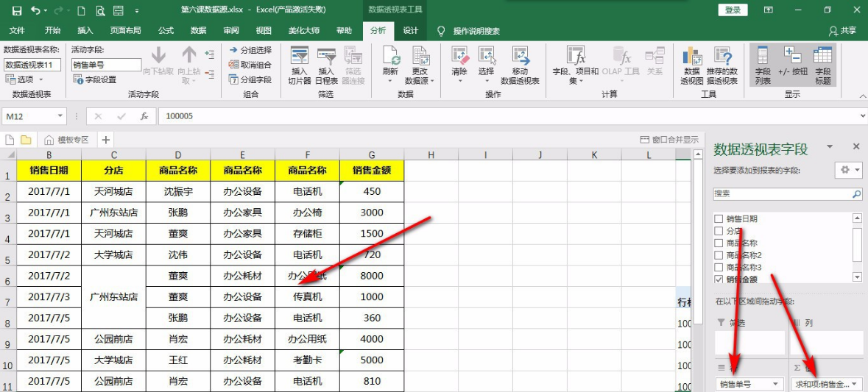Switch to the 美化大师 ribbon tab
This screenshot has height=392, width=868.
(304, 30)
